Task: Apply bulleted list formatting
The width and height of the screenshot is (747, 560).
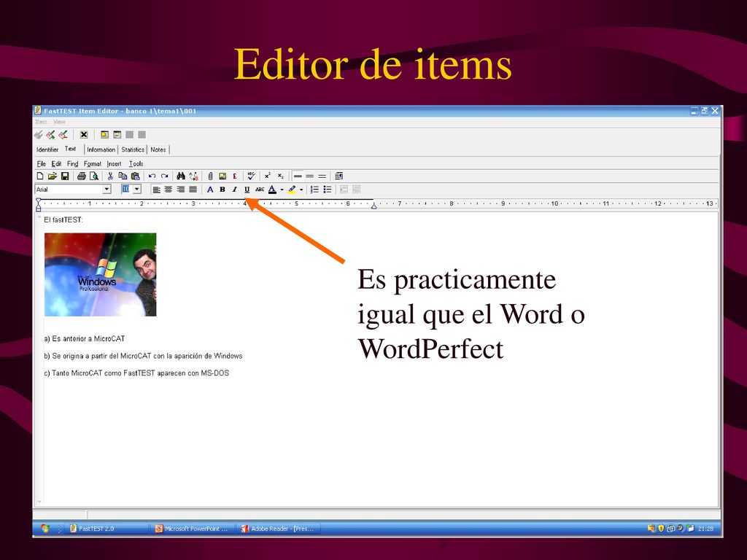Action: pos(328,190)
